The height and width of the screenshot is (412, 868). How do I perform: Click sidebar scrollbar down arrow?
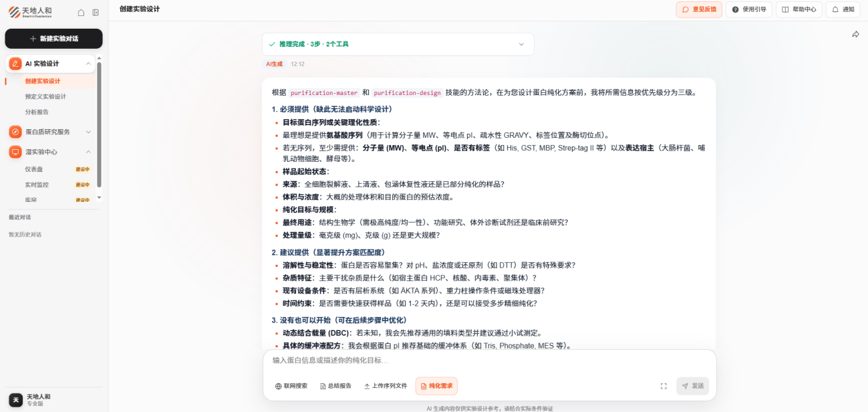coord(99,197)
